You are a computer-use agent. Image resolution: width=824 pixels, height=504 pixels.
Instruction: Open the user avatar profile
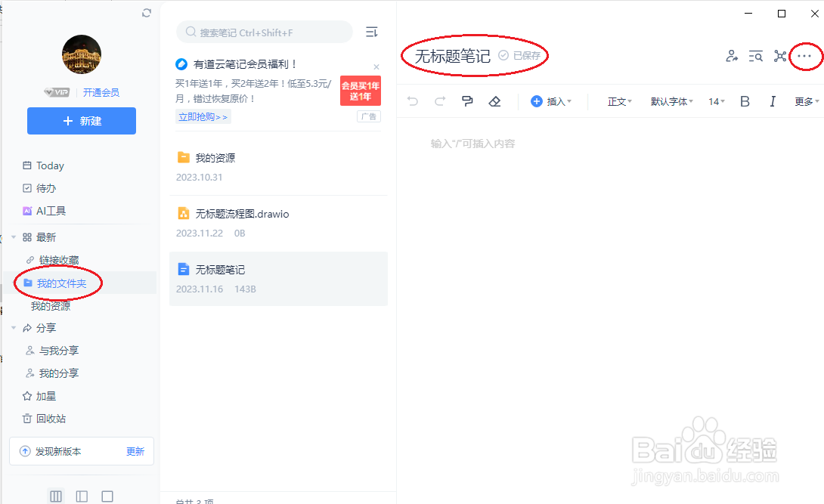[x=82, y=54]
